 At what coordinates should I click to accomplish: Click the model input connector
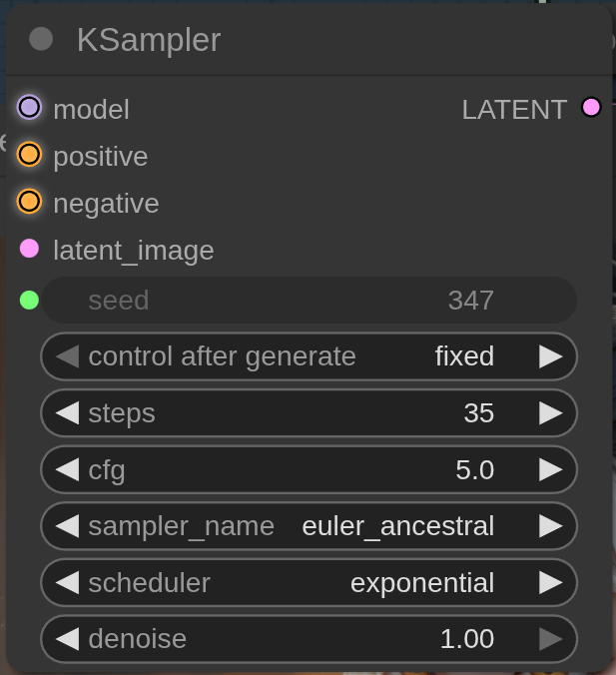point(29,108)
